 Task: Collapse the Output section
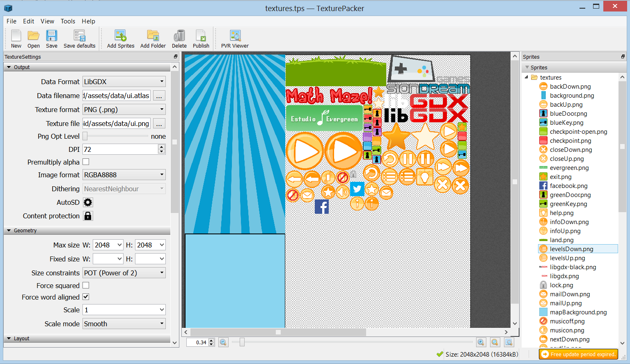point(9,67)
